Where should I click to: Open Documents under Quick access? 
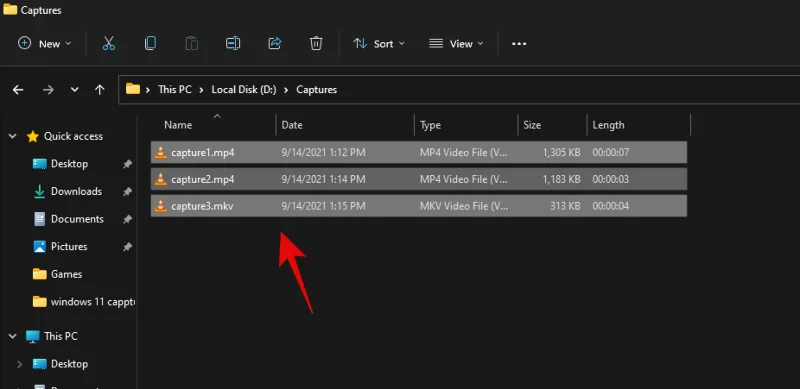click(x=77, y=219)
